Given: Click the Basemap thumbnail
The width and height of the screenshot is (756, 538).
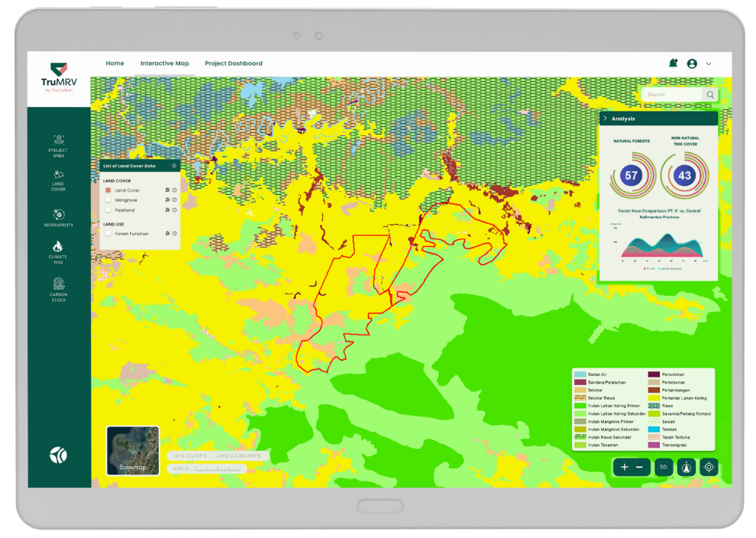Looking at the screenshot, I should [x=133, y=451].
